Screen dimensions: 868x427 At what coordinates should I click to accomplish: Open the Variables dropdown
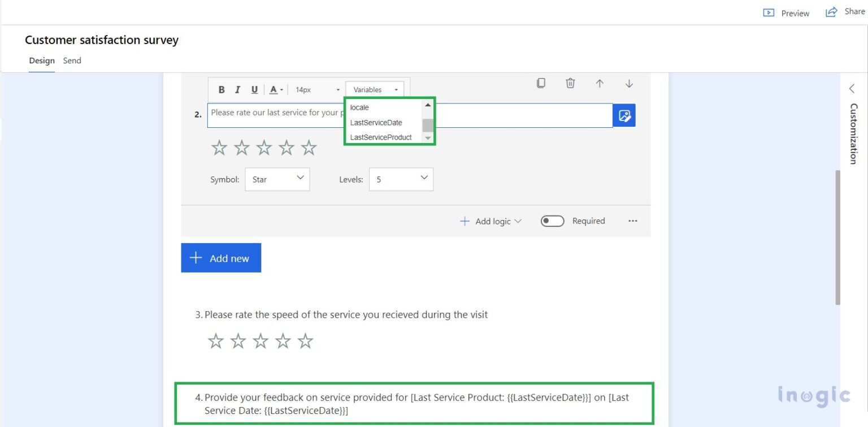[x=374, y=89]
